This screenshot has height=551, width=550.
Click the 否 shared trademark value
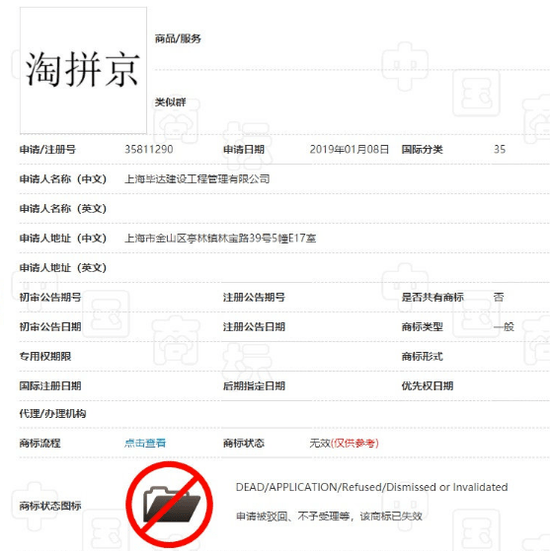tap(498, 297)
